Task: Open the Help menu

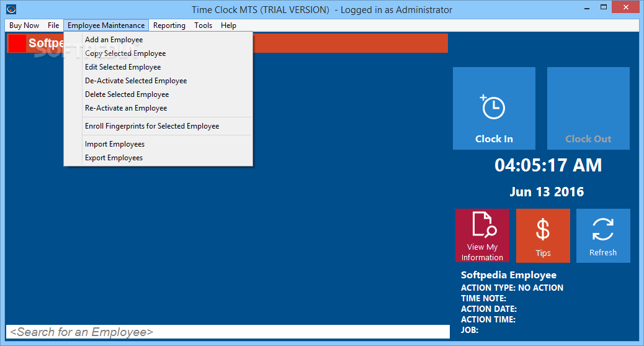Action: pos(228,25)
